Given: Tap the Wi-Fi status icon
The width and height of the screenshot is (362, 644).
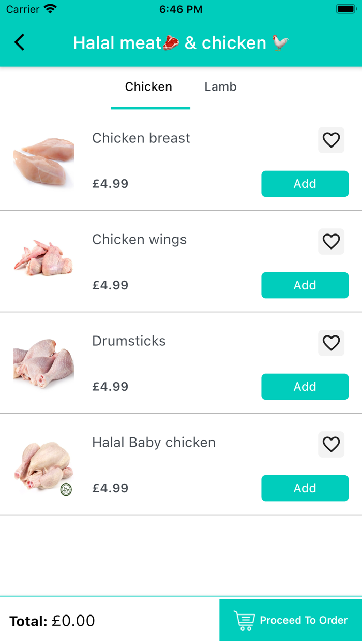Looking at the screenshot, I should tap(50, 9).
